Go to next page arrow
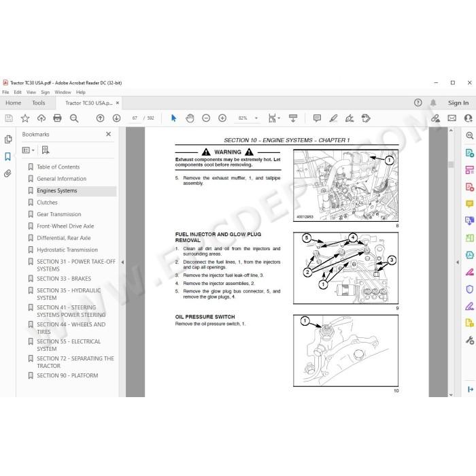The image size is (476, 476). (x=116, y=118)
